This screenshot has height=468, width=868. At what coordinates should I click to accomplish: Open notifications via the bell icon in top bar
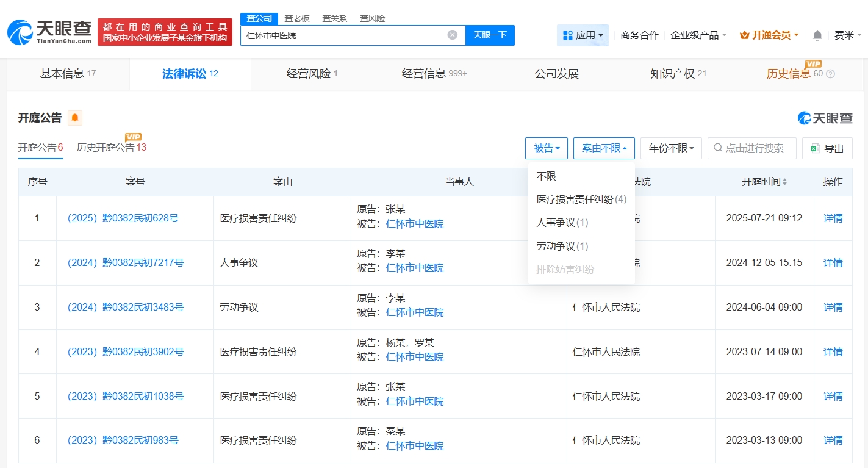817,35
